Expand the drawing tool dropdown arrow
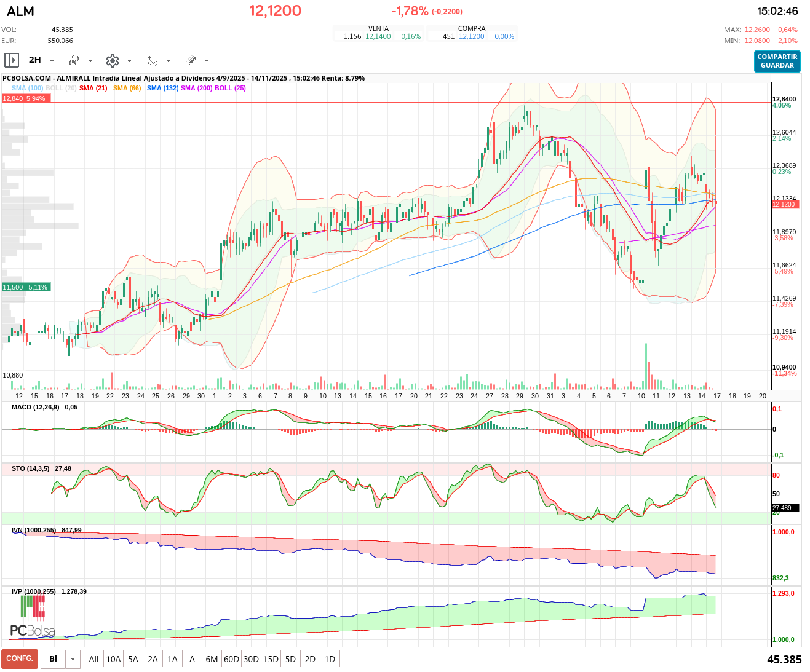The image size is (810, 672). click(x=206, y=60)
